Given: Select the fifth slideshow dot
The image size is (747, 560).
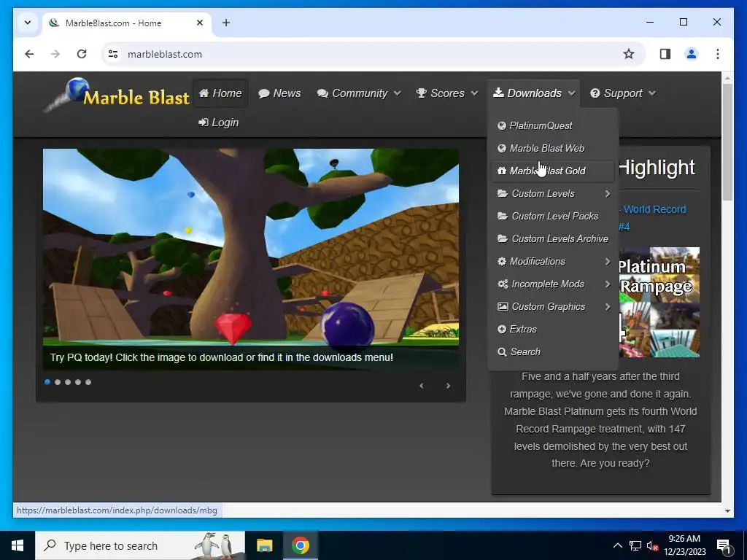Looking at the screenshot, I should 88,382.
